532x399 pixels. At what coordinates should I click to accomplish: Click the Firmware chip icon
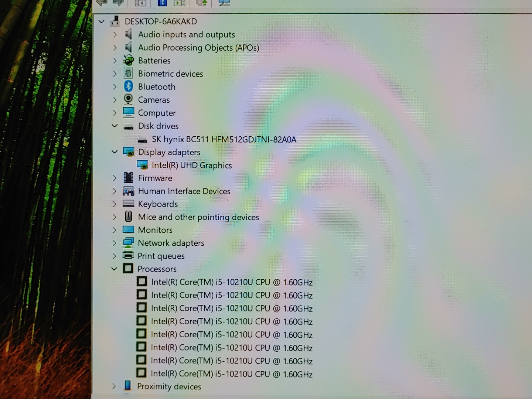(x=128, y=178)
